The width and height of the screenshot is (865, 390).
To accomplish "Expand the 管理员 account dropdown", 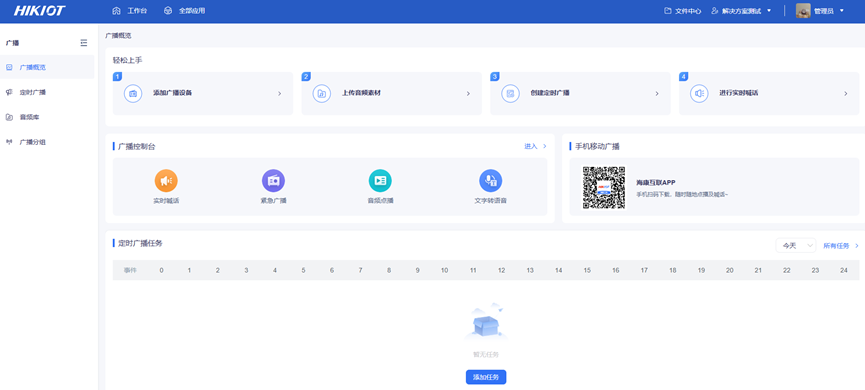I will [820, 10].
